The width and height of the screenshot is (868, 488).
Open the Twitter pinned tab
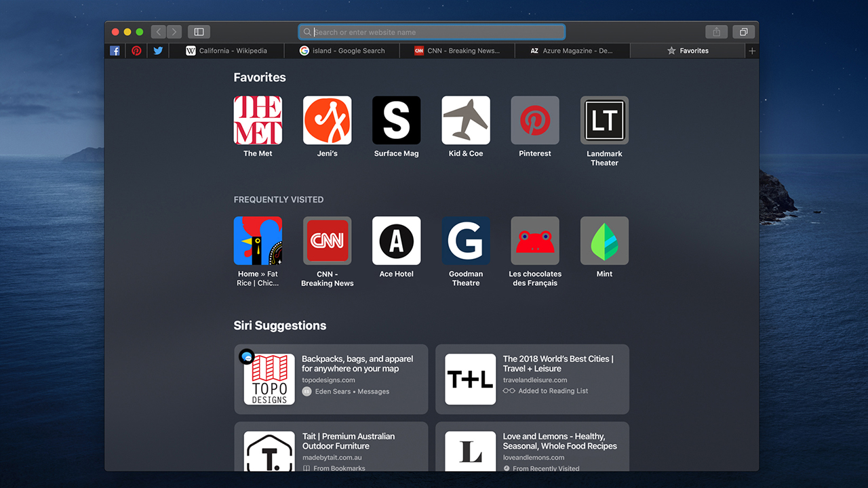pyautogui.click(x=158, y=51)
